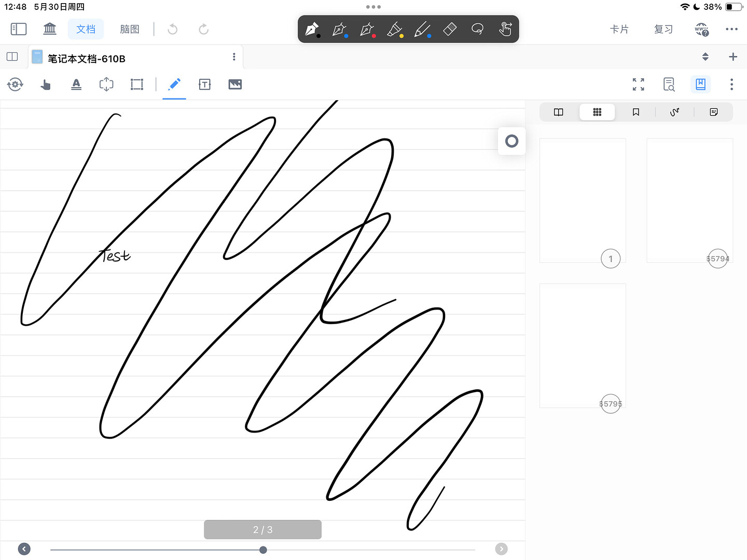Select the text box tool
The height and width of the screenshot is (560, 747).
205,85
